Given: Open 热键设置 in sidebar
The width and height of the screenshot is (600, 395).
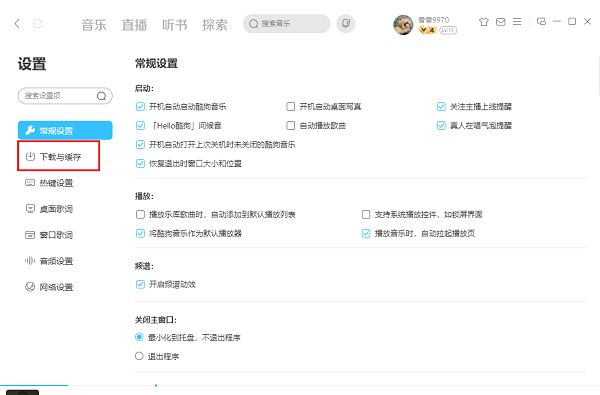Looking at the screenshot, I should click(x=49, y=183).
